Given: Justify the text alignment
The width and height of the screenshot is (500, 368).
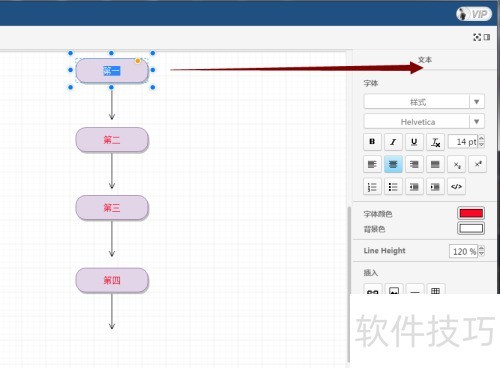Looking at the screenshot, I should [435, 164].
